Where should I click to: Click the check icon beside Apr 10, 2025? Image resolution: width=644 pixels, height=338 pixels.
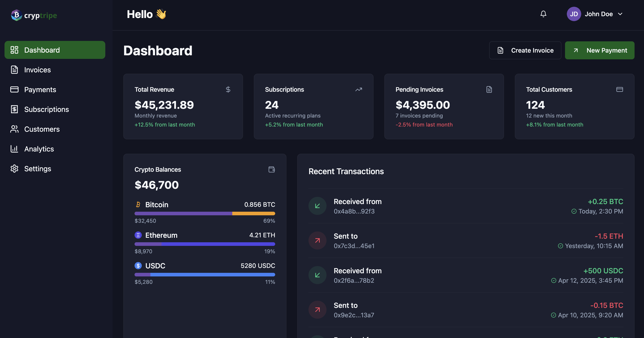click(554, 315)
